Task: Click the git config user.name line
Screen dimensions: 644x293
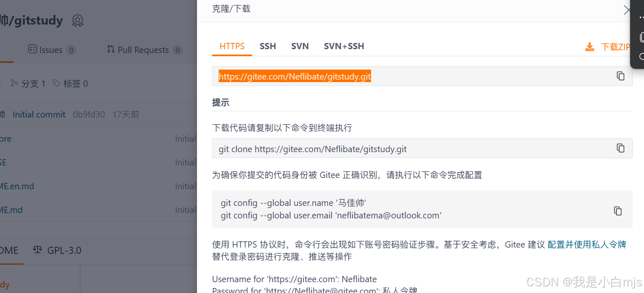Action: 293,203
